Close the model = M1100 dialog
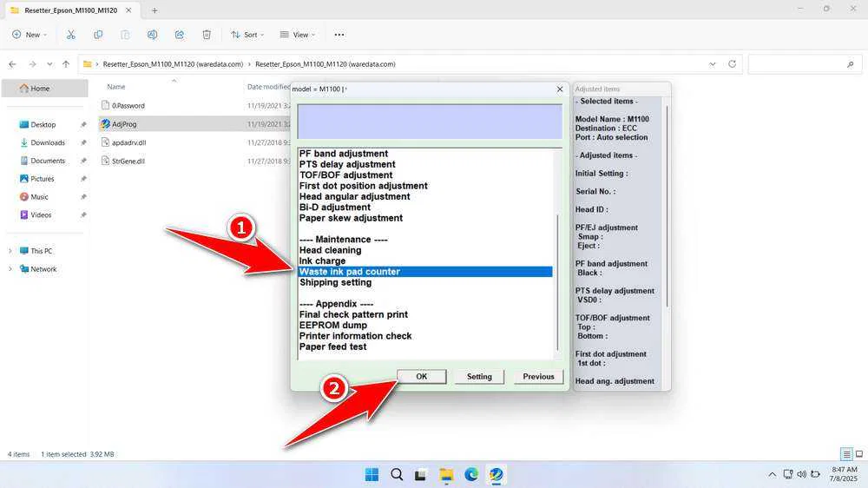868x488 pixels. click(x=560, y=89)
